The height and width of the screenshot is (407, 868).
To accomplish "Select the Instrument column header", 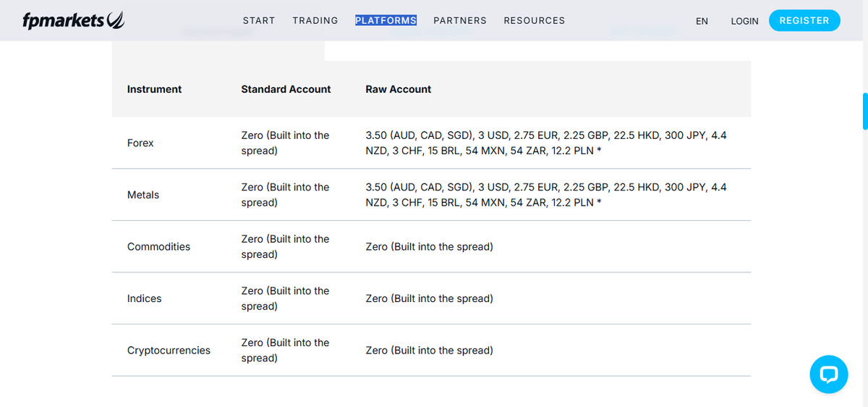I will pyautogui.click(x=154, y=89).
